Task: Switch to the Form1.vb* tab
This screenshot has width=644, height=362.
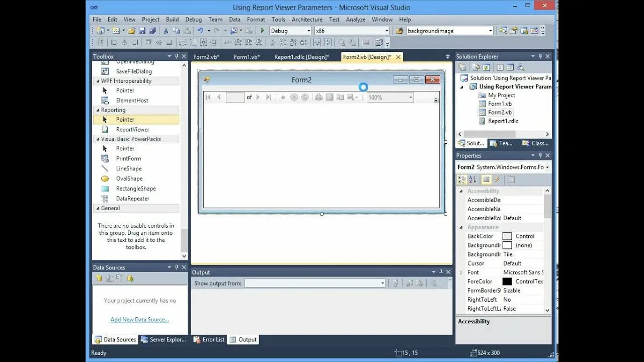Action: (247, 57)
